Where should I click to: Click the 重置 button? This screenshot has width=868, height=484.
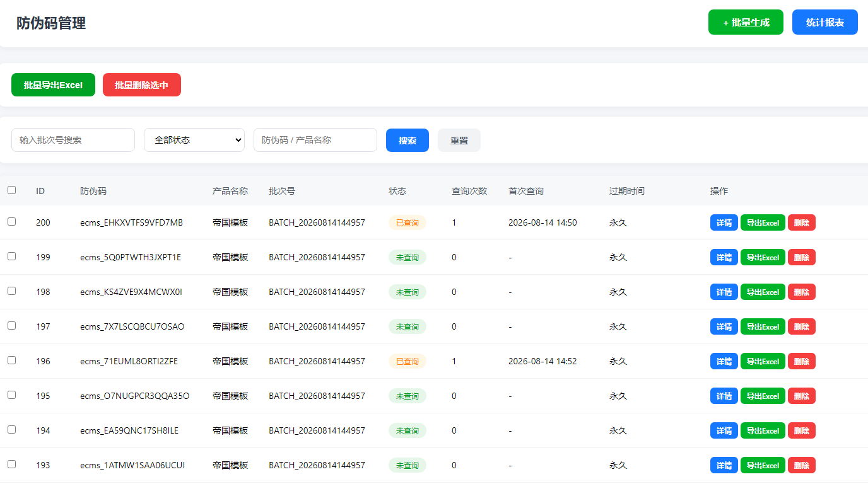pyautogui.click(x=459, y=140)
